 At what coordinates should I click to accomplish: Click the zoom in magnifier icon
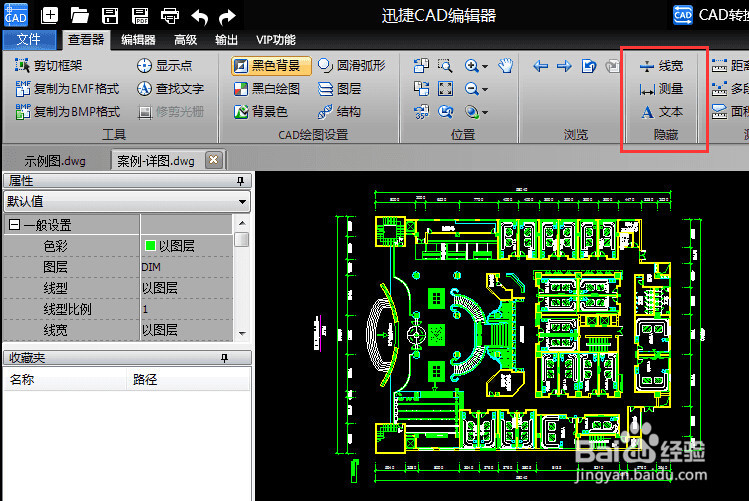(x=471, y=65)
